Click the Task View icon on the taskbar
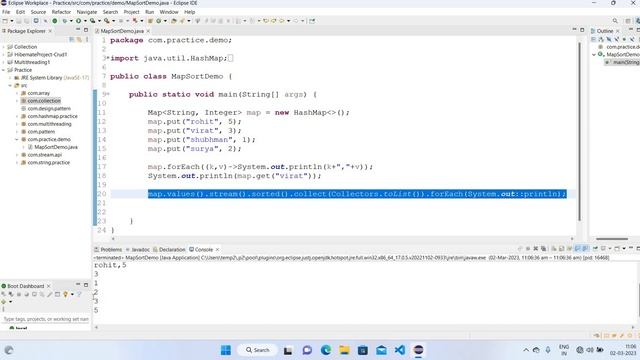 pyautogui.click(x=288, y=350)
